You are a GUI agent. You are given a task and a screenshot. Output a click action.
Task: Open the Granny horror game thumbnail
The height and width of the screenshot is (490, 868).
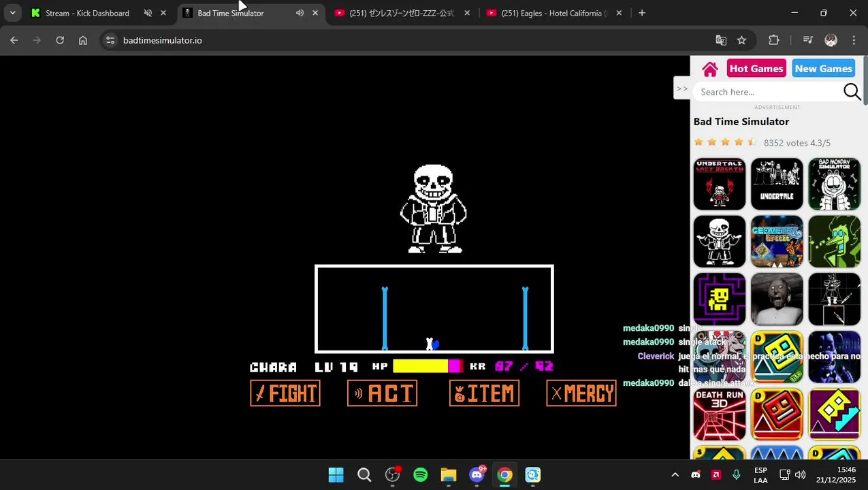777,299
